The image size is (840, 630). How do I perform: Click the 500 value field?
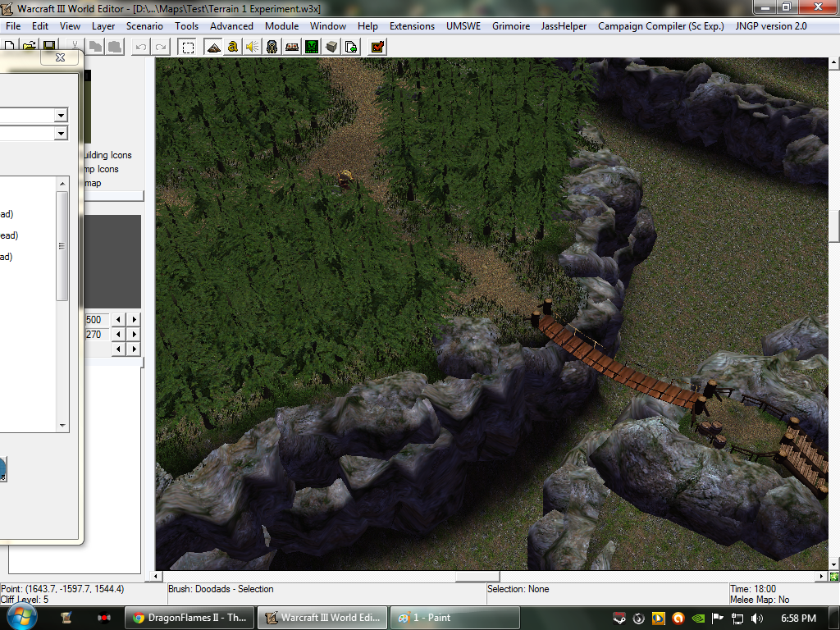[x=97, y=319]
